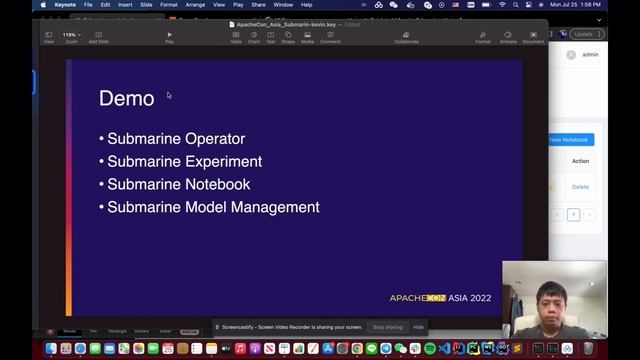
Task: Add a Comment using the toolbar icon
Action: pyautogui.click(x=330, y=37)
